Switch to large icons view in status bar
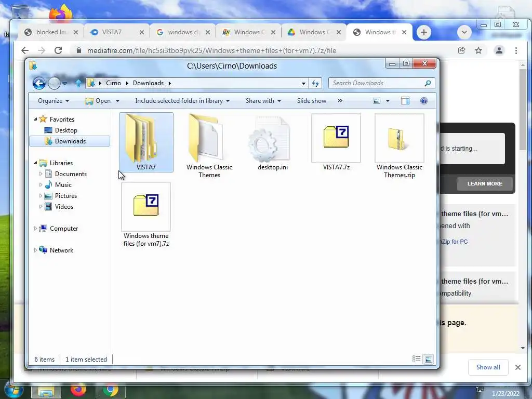Image resolution: width=532 pixels, height=399 pixels. [429, 359]
